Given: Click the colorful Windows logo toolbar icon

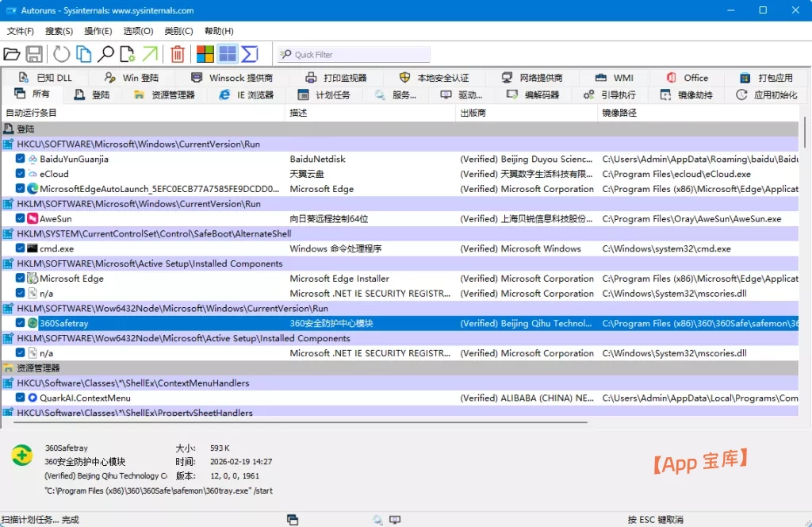Looking at the screenshot, I should pos(205,54).
